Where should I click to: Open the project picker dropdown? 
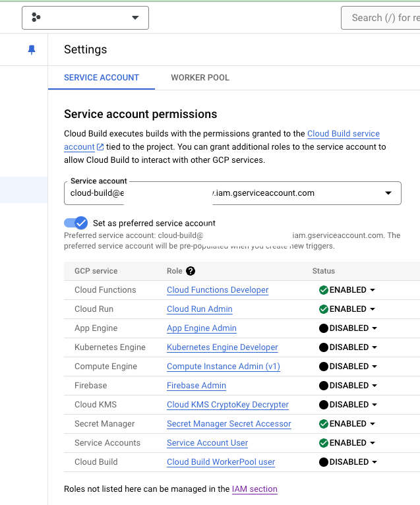click(85, 18)
